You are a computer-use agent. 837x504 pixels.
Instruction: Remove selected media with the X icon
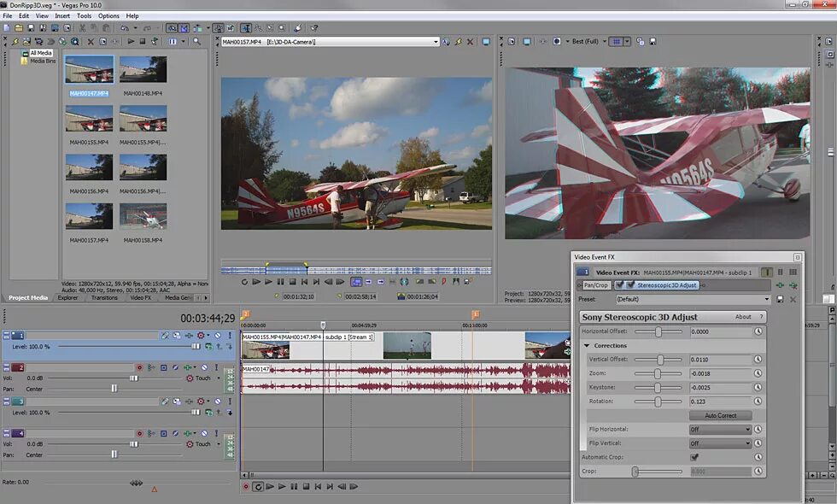[x=91, y=41]
